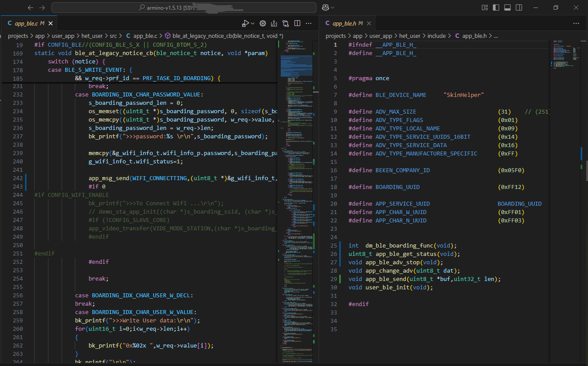
Task: Close the app_ble.h tab
Action: pos(369,23)
